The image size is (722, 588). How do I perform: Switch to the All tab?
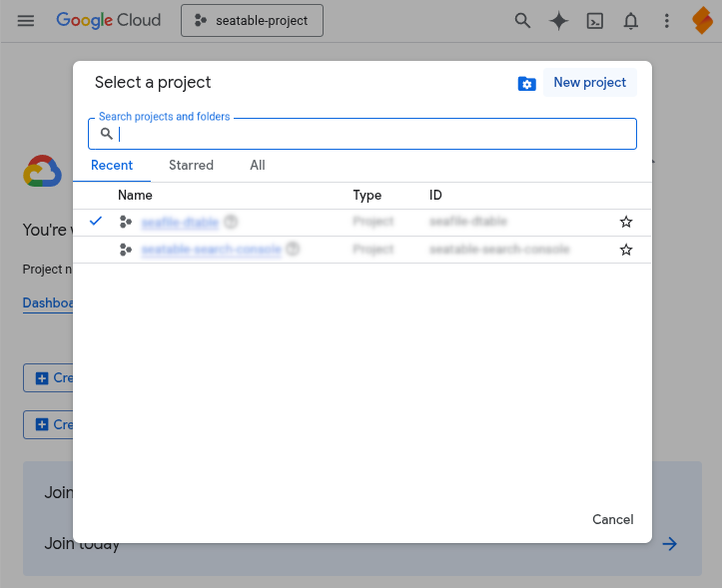tap(258, 166)
